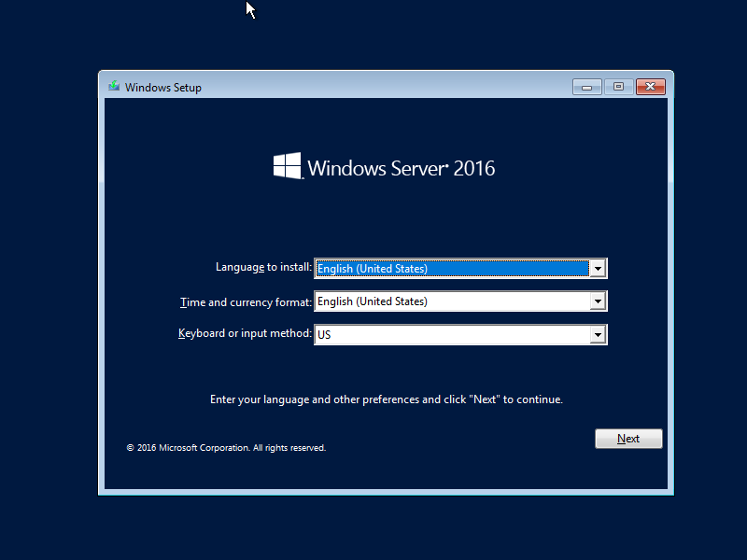Open the Keyboard or input method dropdown

point(598,333)
